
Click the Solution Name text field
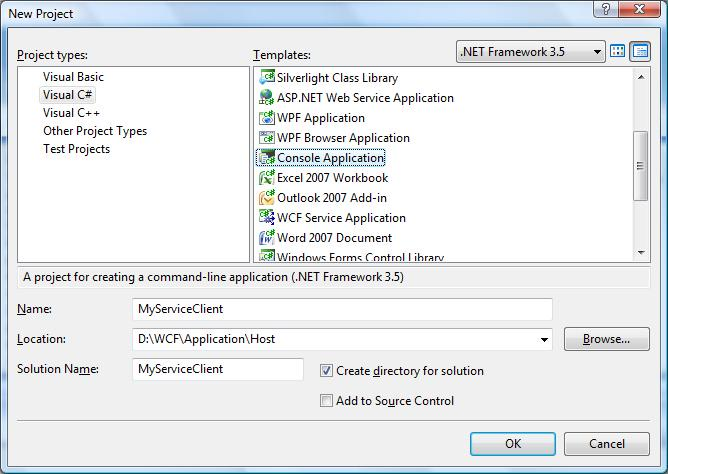pos(218,369)
